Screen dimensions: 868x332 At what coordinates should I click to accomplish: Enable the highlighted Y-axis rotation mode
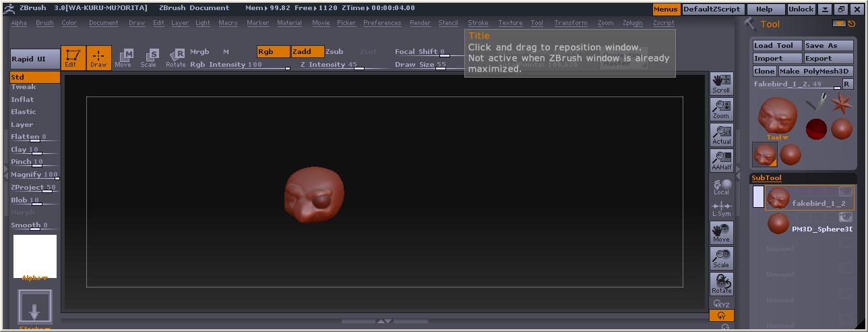coord(721,316)
